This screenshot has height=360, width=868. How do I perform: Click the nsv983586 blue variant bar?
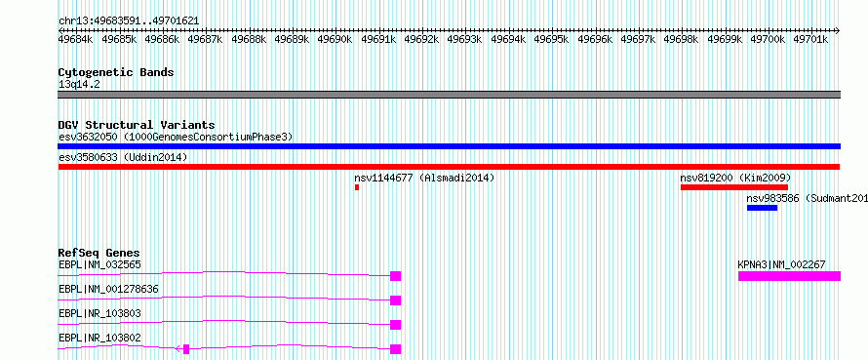(763, 208)
